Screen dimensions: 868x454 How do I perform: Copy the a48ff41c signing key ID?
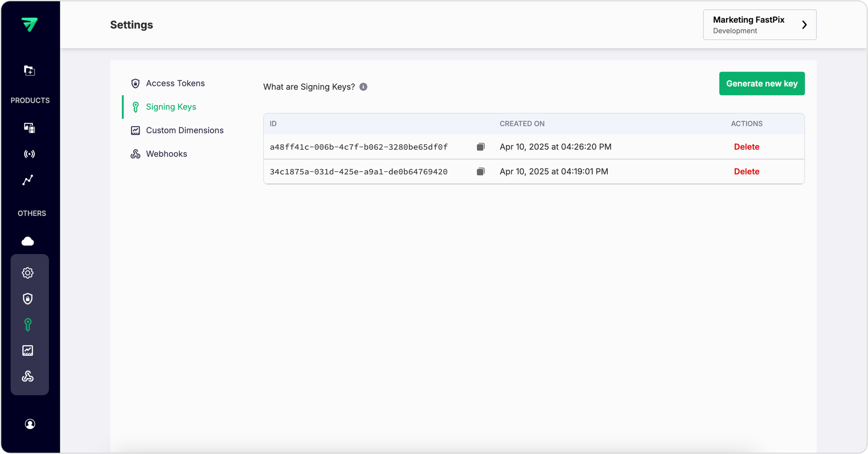point(480,147)
